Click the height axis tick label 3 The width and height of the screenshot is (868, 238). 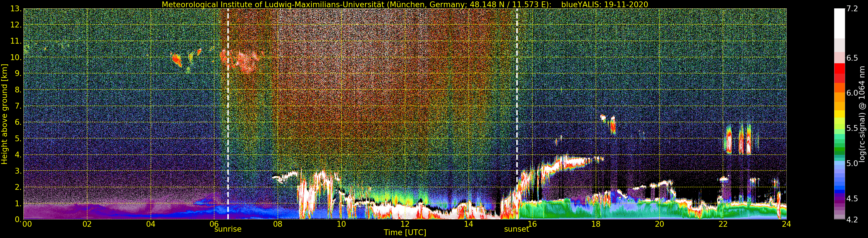coord(18,171)
